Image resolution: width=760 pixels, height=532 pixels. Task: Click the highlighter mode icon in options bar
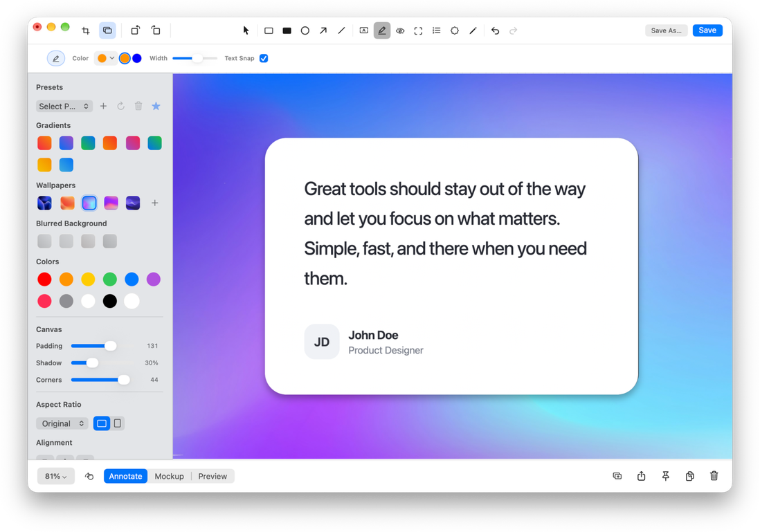(56, 58)
